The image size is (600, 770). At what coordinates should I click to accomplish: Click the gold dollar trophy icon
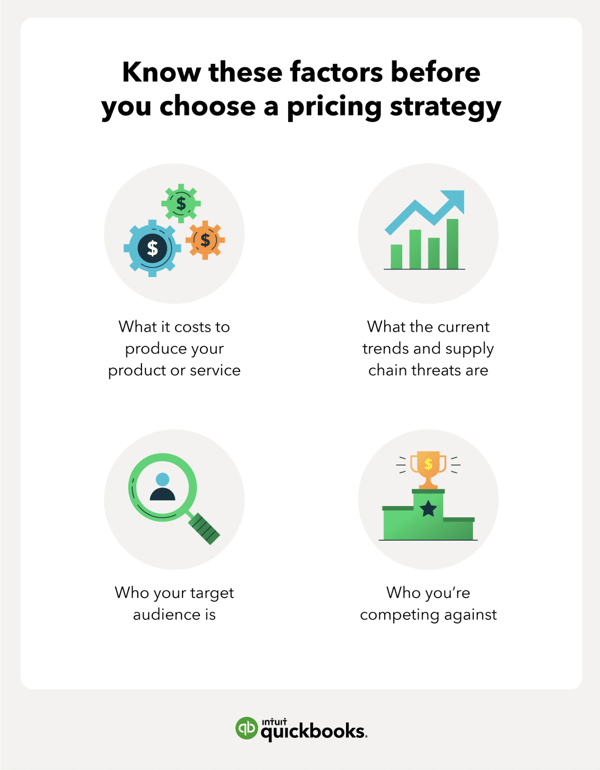pos(428,469)
